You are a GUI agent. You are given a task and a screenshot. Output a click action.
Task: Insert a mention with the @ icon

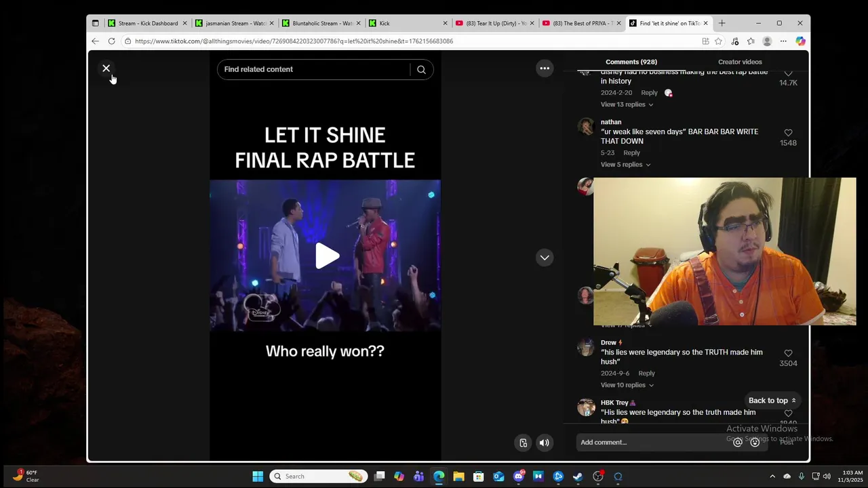[738, 443]
